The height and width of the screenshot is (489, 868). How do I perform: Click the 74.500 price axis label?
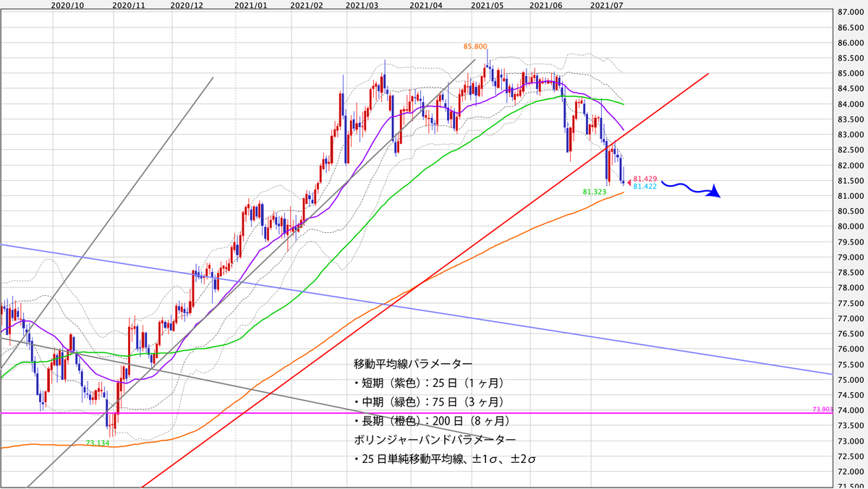tap(852, 396)
